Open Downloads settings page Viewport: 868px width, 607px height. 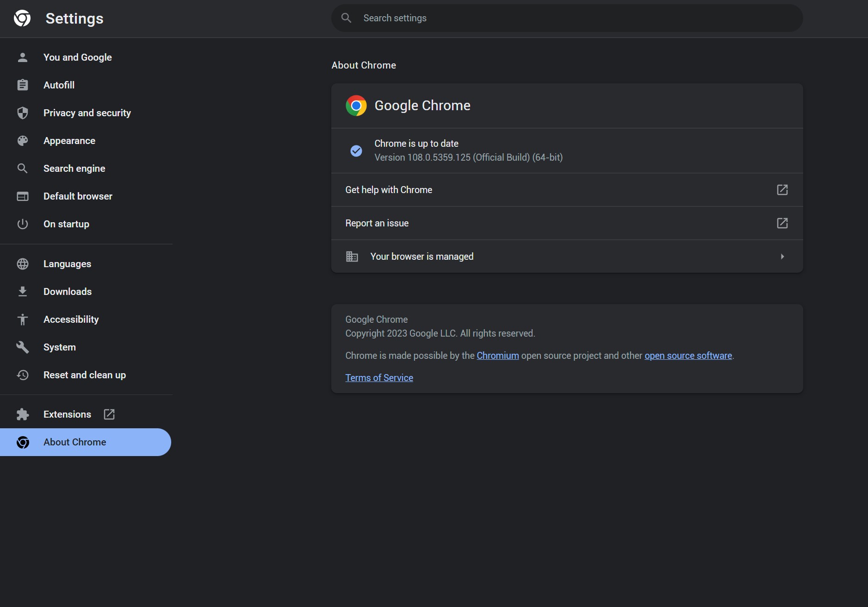pyautogui.click(x=86, y=292)
